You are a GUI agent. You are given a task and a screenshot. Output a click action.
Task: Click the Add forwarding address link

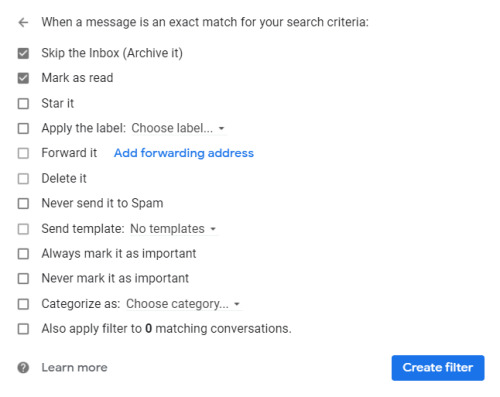(x=184, y=153)
